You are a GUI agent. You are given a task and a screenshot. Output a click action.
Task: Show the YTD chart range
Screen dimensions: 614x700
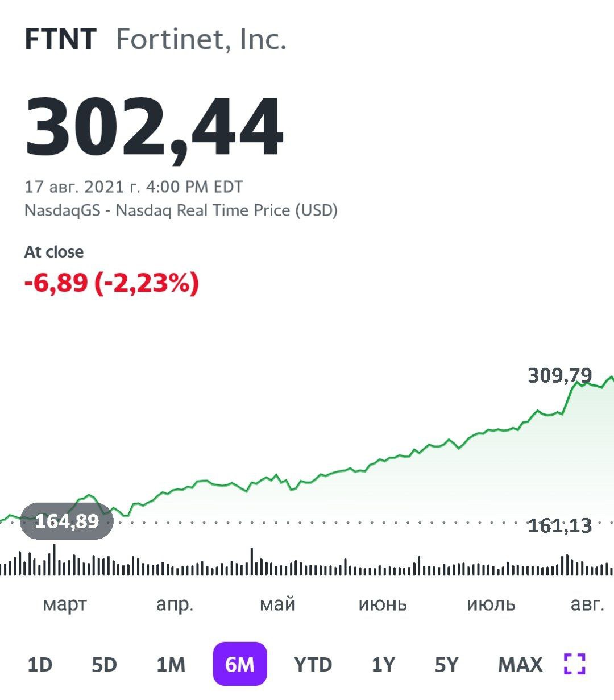313,664
